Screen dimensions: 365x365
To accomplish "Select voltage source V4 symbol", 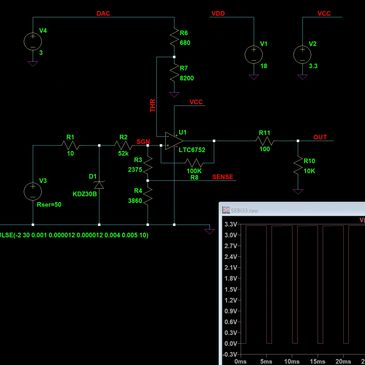I will [x=33, y=41].
